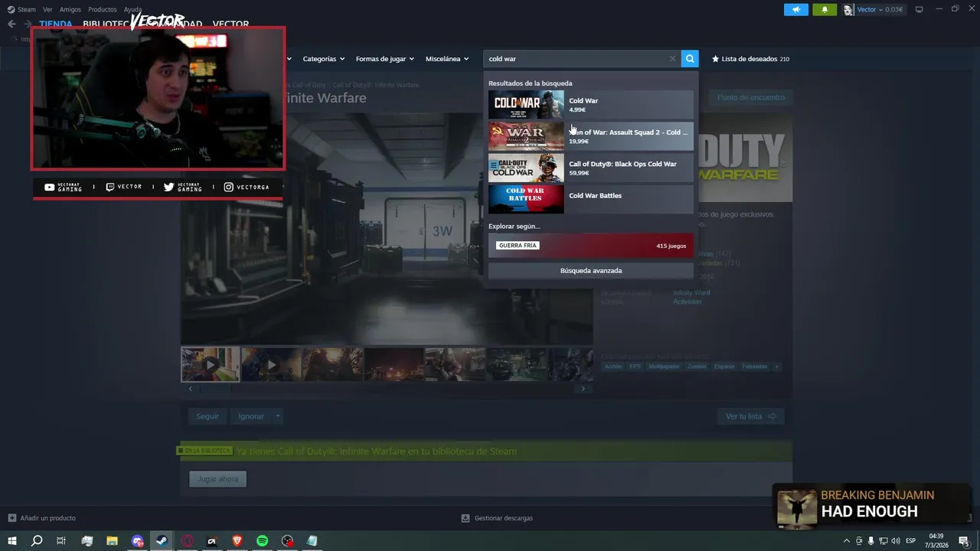Open the Productos menu
The width and height of the screenshot is (980, 551).
(103, 9)
